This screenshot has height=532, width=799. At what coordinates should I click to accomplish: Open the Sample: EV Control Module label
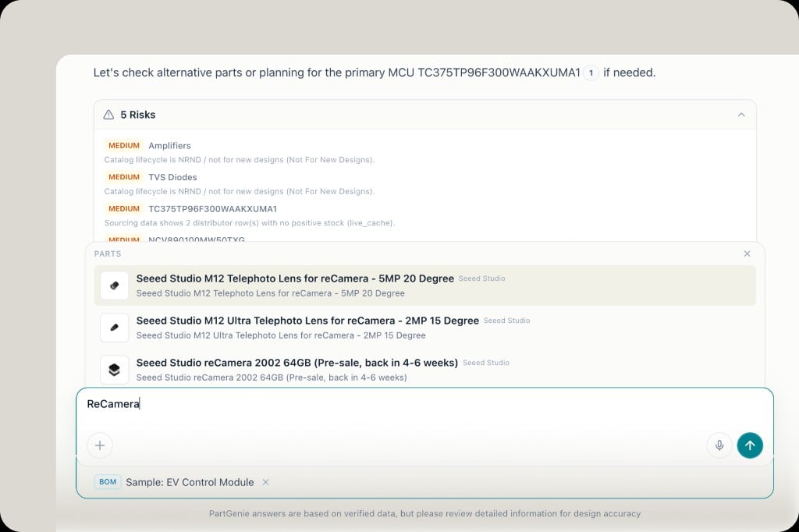190,482
